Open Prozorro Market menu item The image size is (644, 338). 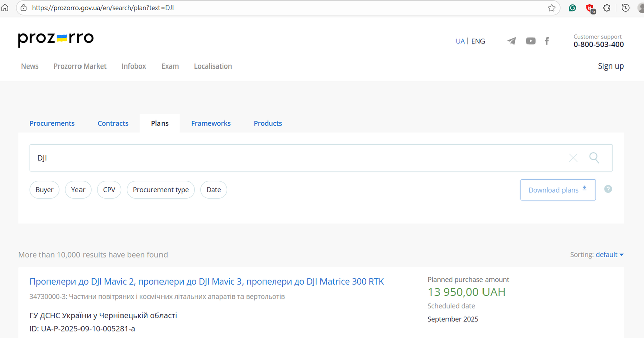coord(80,66)
